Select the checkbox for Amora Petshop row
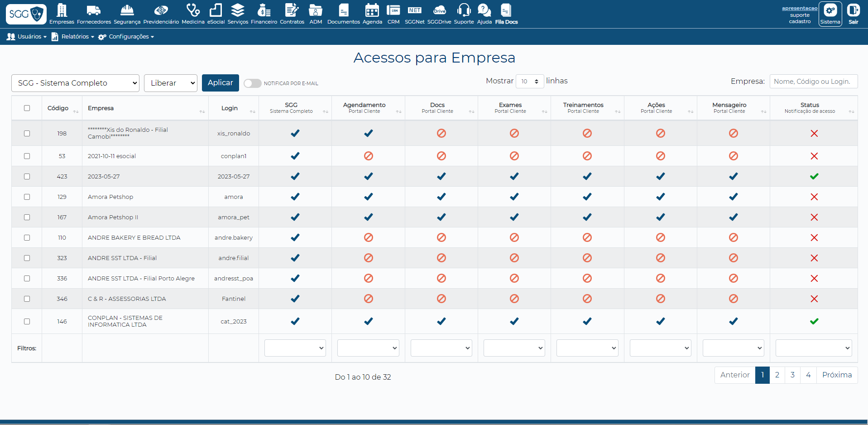868x425 pixels. pyautogui.click(x=27, y=197)
